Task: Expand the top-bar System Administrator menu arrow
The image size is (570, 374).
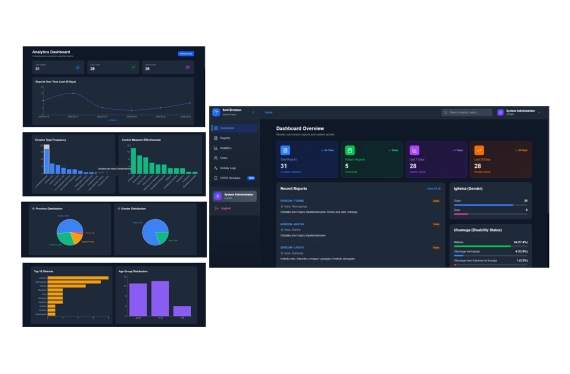Action: [539, 113]
